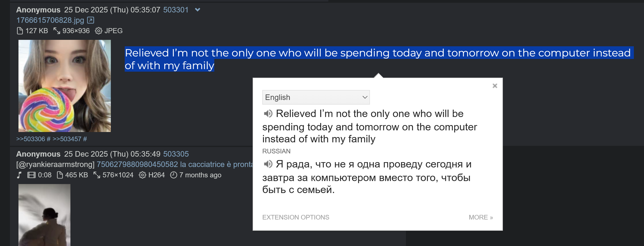Open EXTENSION OPTIONS in translation popup

coord(296,217)
